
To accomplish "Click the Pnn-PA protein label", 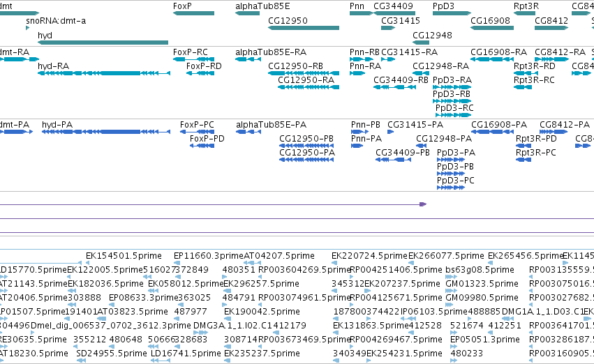I will [366, 139].
